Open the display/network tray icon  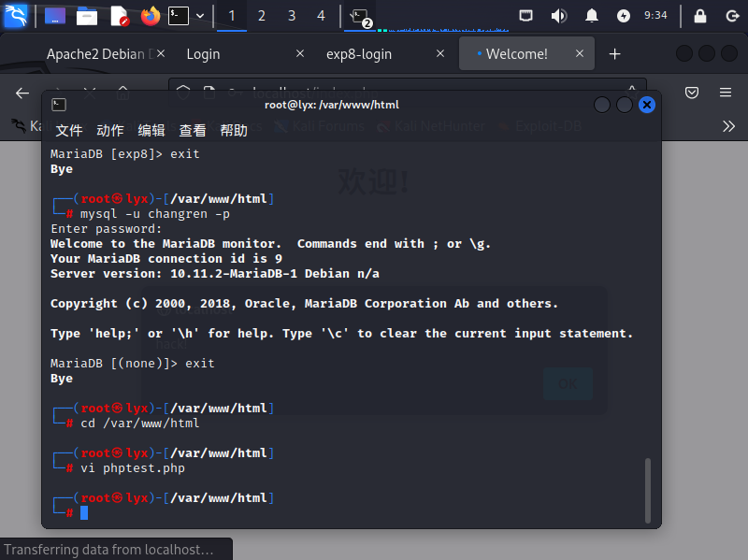click(525, 16)
